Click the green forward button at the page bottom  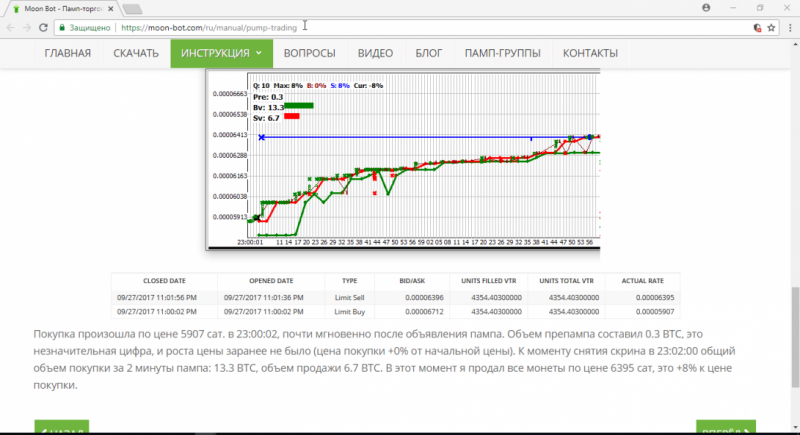(726, 427)
